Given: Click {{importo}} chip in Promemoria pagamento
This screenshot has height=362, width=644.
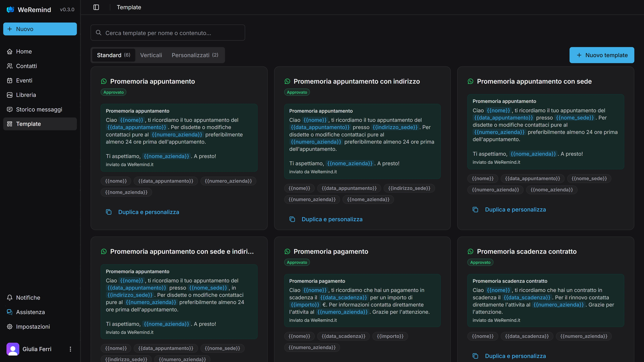Looking at the screenshot, I should coord(390,336).
